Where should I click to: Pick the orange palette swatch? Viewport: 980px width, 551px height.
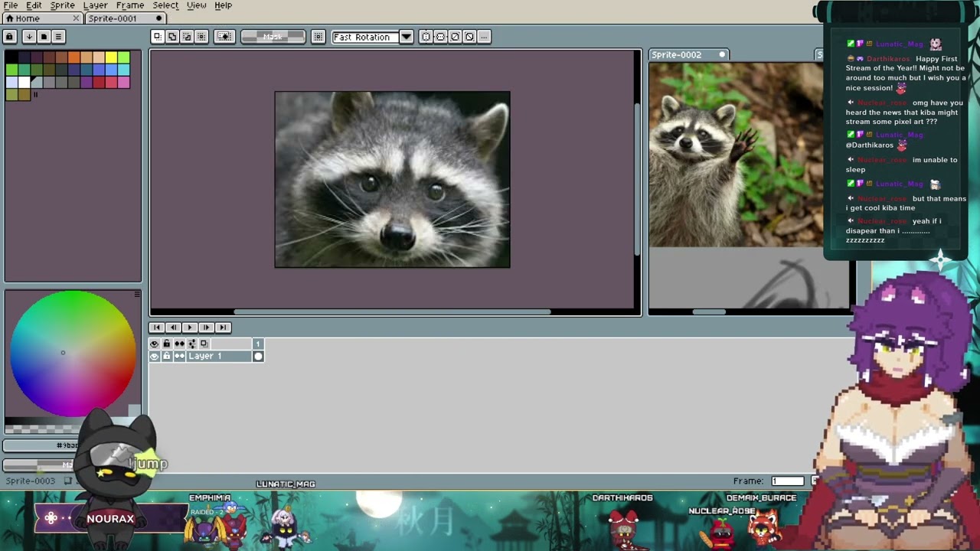tap(74, 57)
